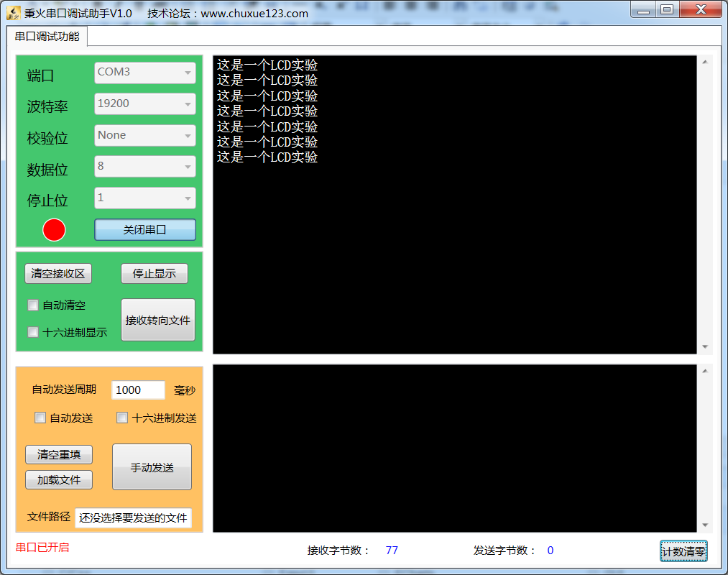The height and width of the screenshot is (575, 728).
Task: Click the send area scroll up arrow
Action: [705, 371]
